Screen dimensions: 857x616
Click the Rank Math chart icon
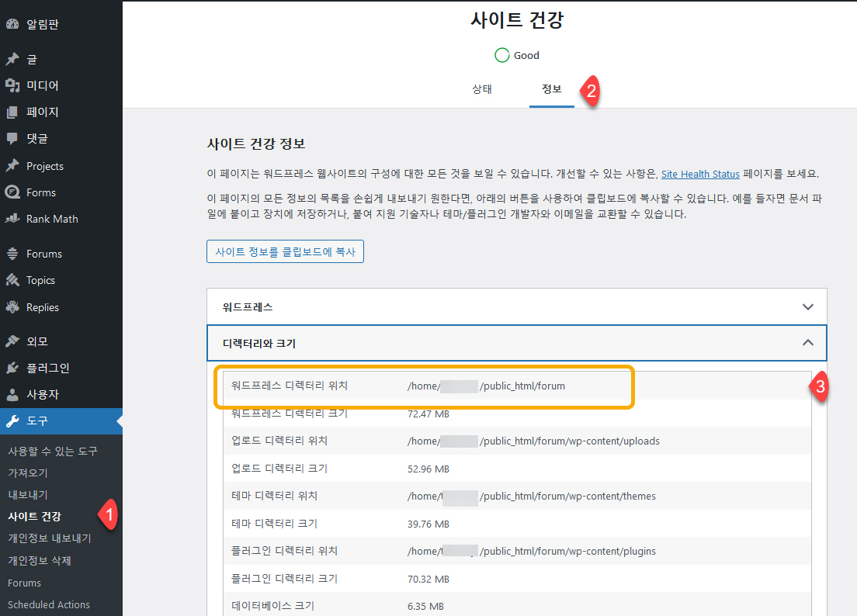coord(12,219)
